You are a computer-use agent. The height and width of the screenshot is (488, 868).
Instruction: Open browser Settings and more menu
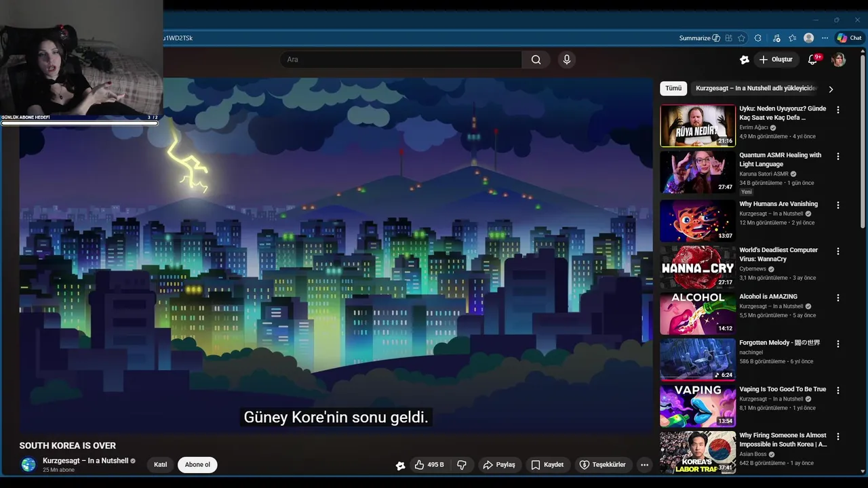(825, 38)
